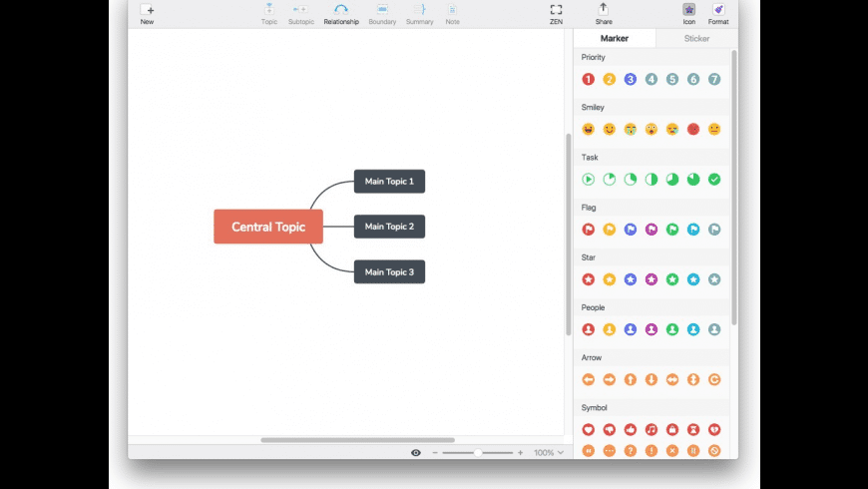
Task: Select the Relationship tool
Action: [341, 14]
